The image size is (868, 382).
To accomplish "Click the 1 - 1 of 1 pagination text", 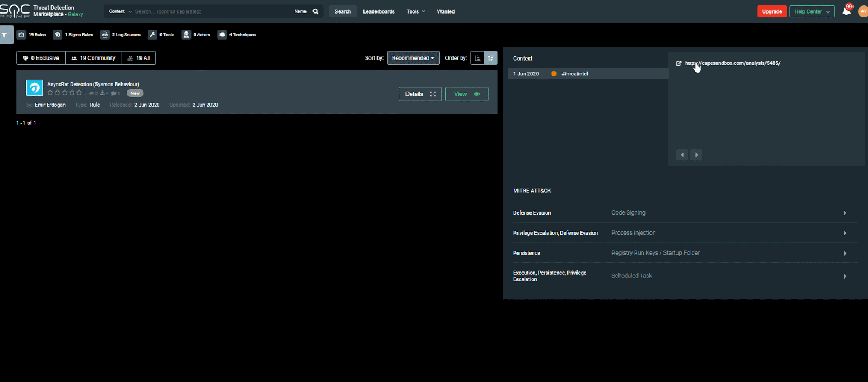I will coord(26,123).
